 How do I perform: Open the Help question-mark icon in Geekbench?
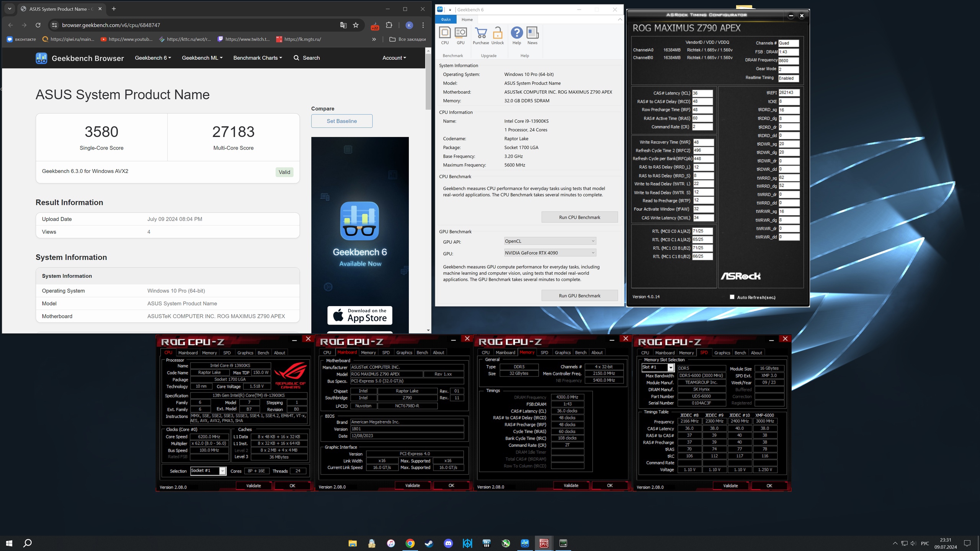[517, 36]
